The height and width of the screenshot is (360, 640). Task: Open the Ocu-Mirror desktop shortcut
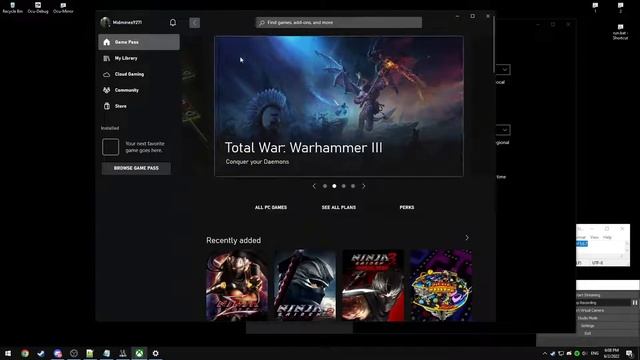coord(63,7)
